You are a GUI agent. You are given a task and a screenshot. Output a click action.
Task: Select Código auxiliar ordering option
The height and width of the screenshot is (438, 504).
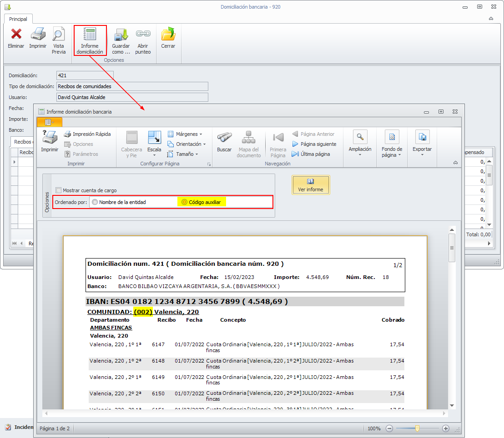tap(184, 202)
